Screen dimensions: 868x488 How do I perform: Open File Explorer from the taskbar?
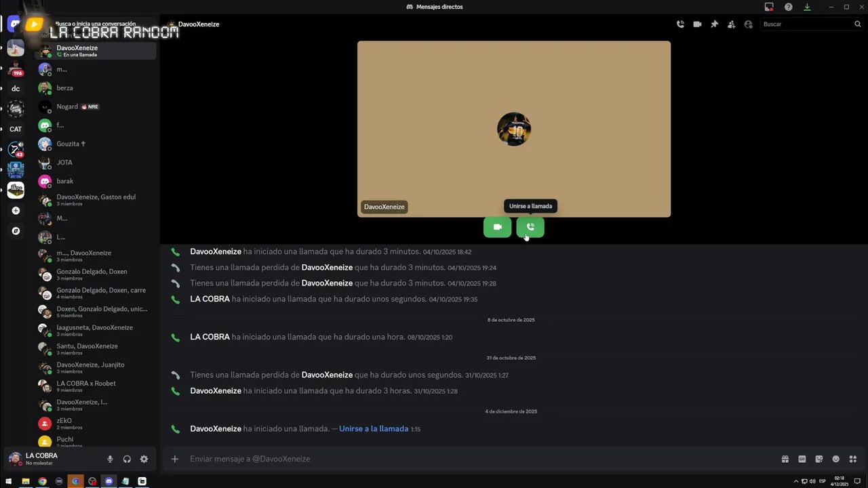point(26,481)
